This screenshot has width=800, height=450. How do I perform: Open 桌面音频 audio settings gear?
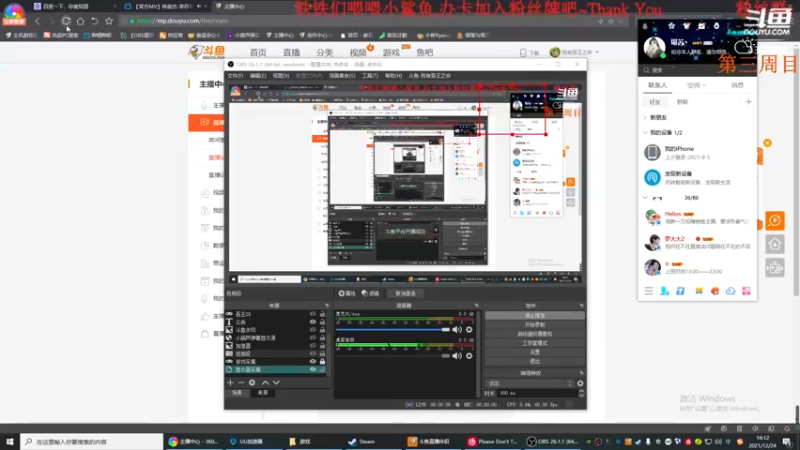coord(469,356)
